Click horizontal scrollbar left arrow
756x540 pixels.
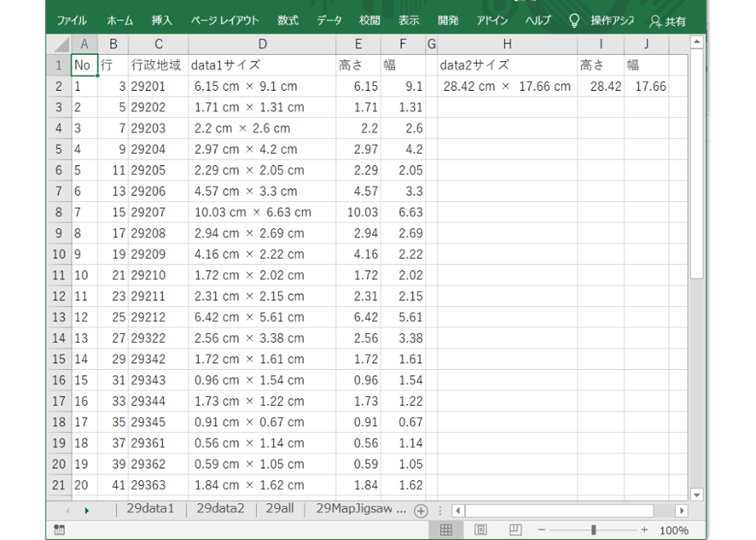coord(458,511)
